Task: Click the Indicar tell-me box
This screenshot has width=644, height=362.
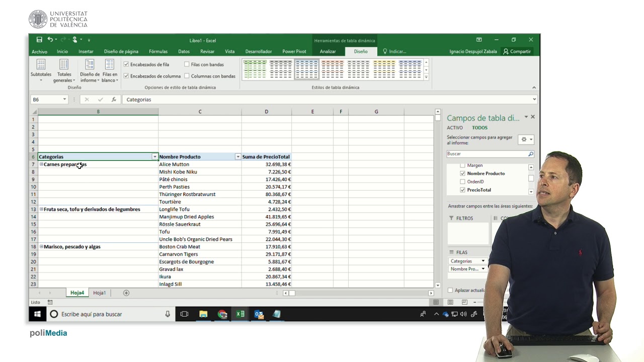Action: point(394,51)
